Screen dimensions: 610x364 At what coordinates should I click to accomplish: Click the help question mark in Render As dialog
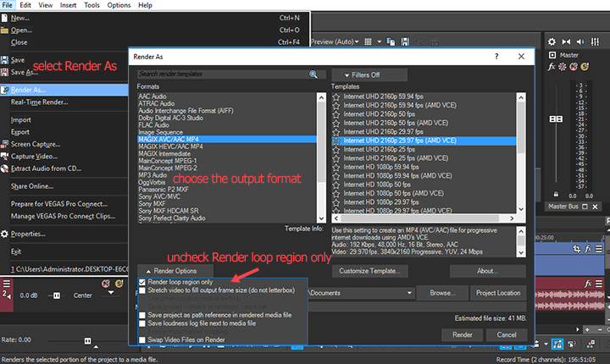click(x=496, y=57)
